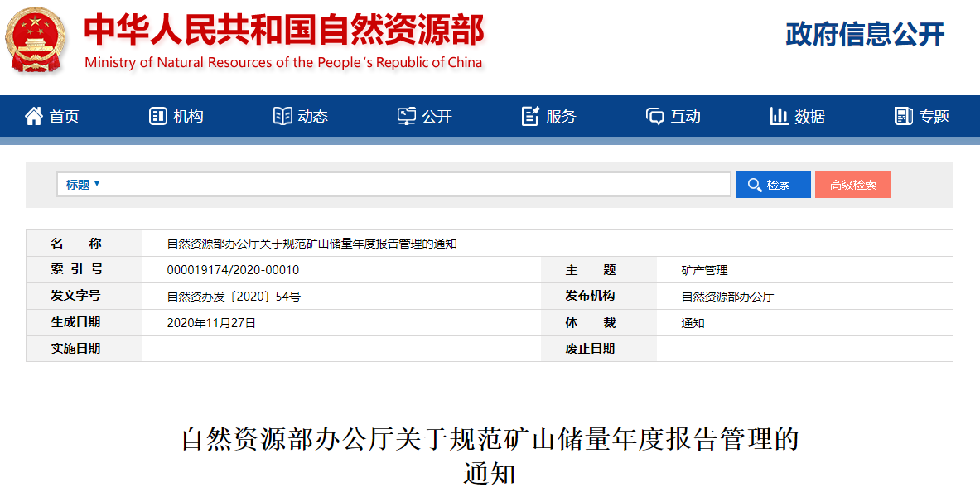Click the home icon beside 首页
The image size is (980, 502).
click(34, 117)
